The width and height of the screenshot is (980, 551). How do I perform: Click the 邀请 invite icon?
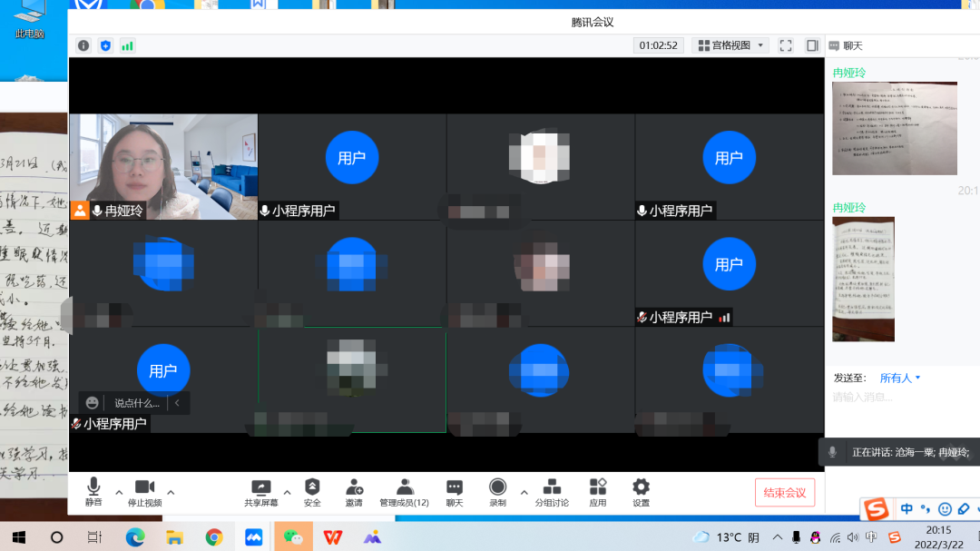(x=354, y=492)
